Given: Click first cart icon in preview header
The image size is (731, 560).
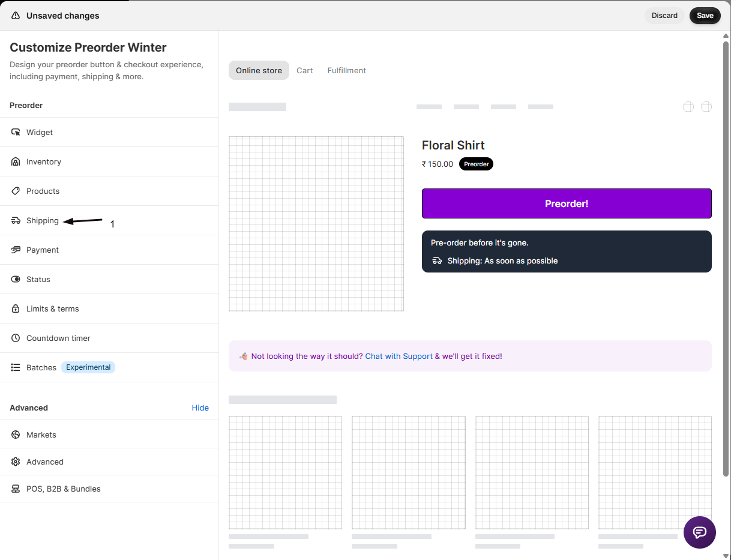Looking at the screenshot, I should [688, 107].
